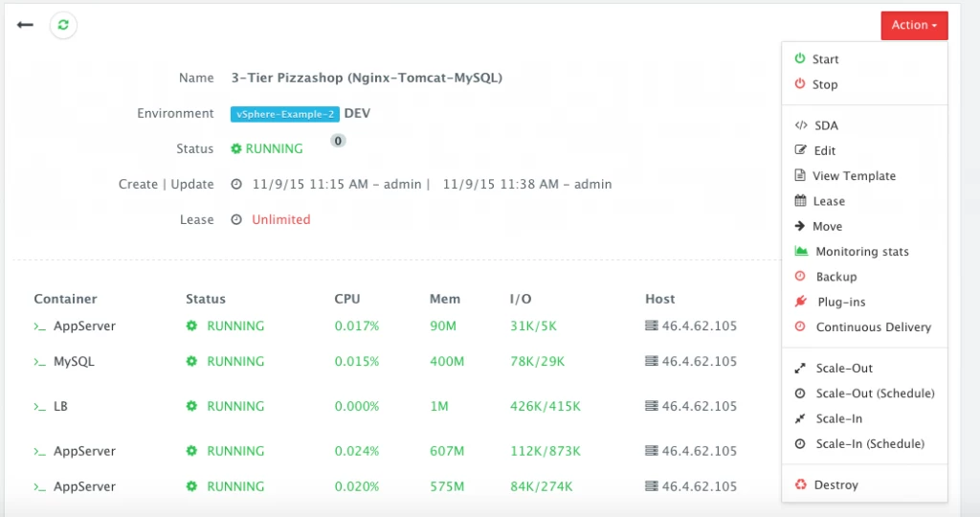Open the red Action dropdown
The image size is (980, 517).
tap(914, 26)
